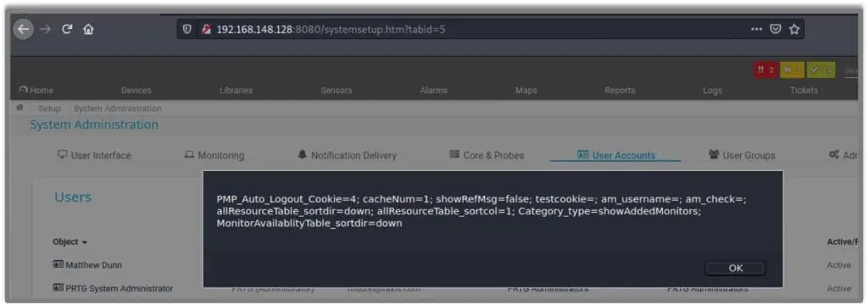Viewport: 868px width, 305px height.
Task: Switch to the Notification Delivery tab
Action: click(x=347, y=156)
